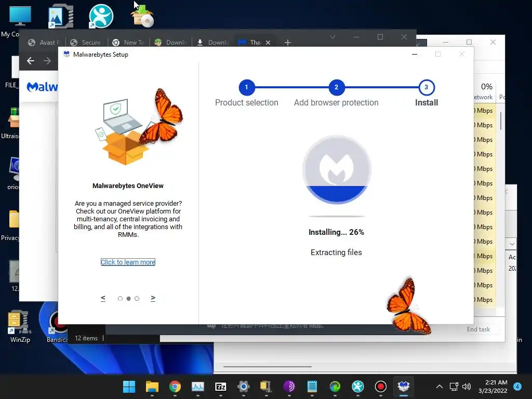
Task: Switch to the Avast browser tab
Action: 44,43
